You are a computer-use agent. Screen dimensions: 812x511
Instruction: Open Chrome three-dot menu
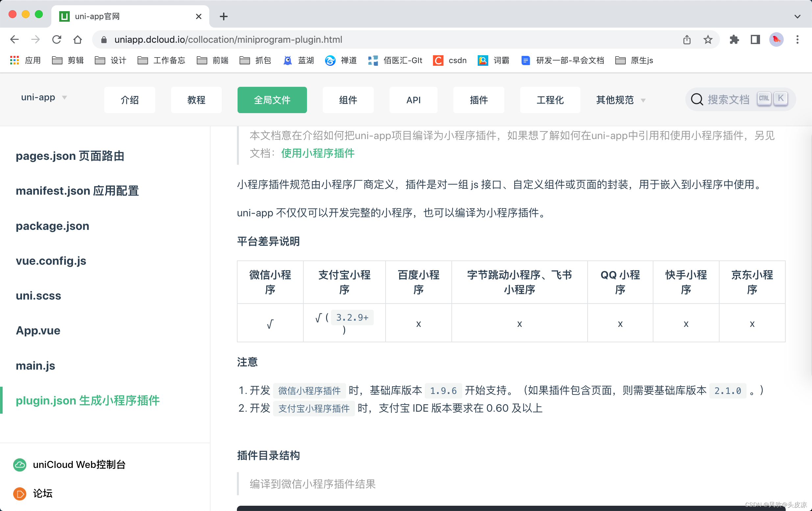point(797,39)
